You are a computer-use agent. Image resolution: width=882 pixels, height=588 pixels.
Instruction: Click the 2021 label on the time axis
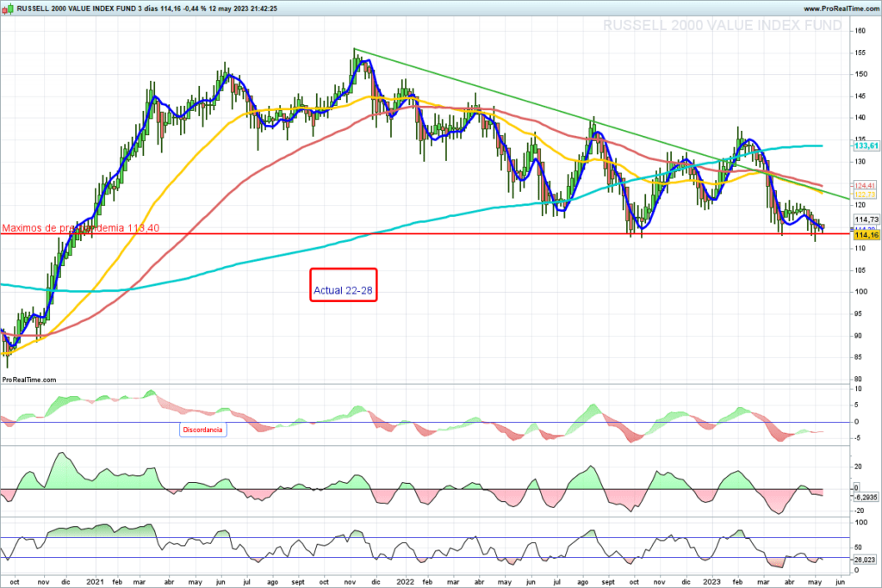(95, 582)
